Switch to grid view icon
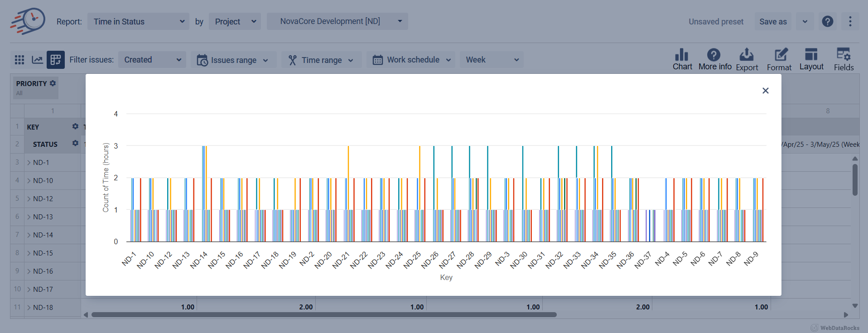 click(19, 60)
